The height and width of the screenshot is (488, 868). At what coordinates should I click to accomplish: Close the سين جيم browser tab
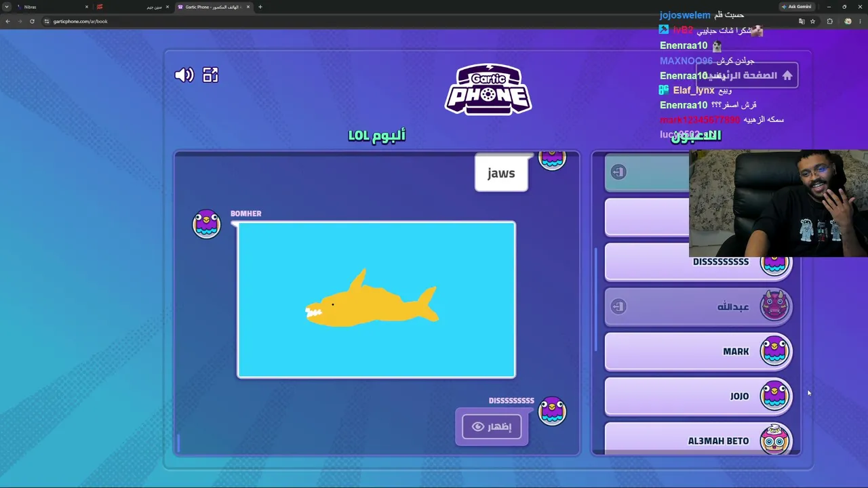167,7
